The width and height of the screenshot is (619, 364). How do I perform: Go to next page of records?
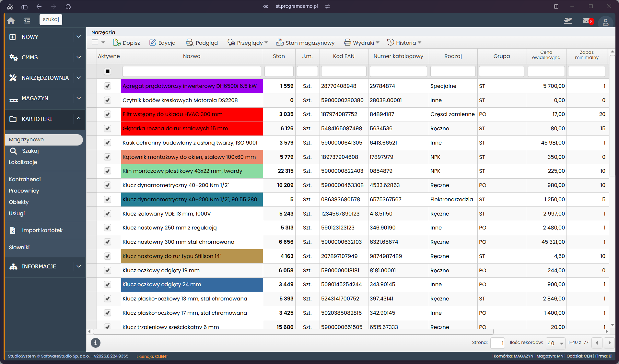[609, 343]
